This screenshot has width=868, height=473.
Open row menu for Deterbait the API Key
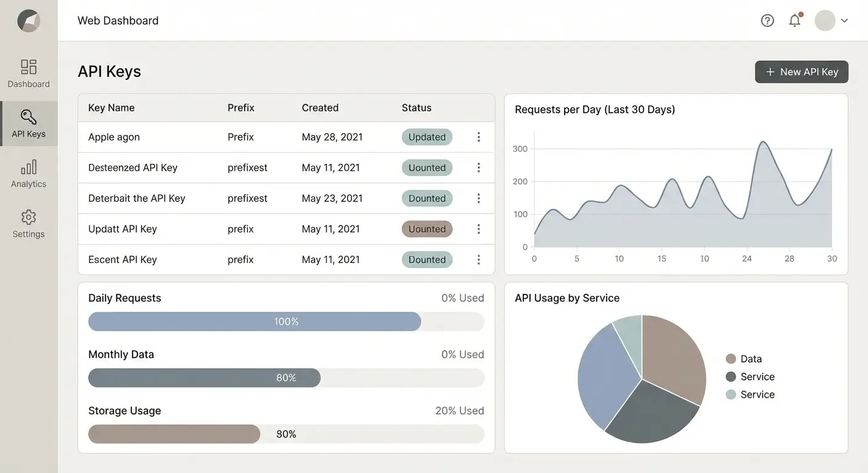point(478,198)
